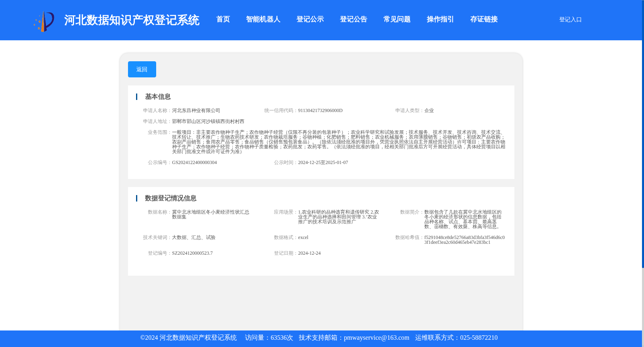Click the 应用场景 description text
Image resolution: width=644 pixels, height=347 pixels.
pyautogui.click(x=339, y=217)
